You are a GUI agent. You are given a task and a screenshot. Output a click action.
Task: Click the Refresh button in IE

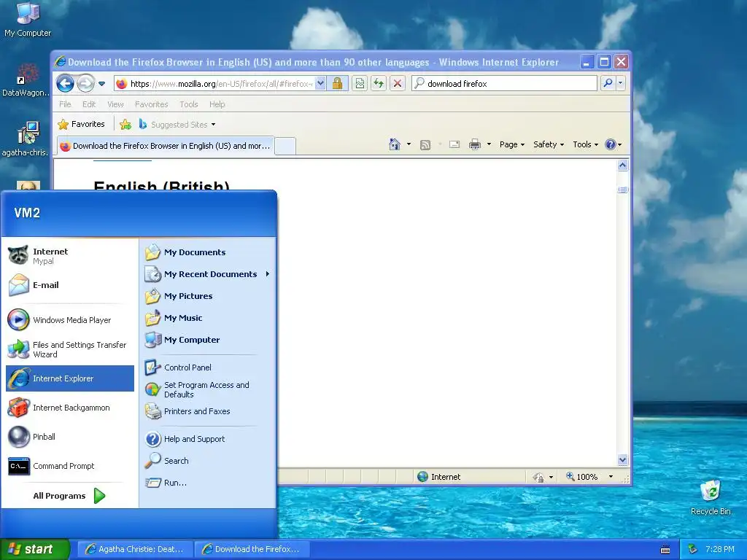tap(379, 84)
